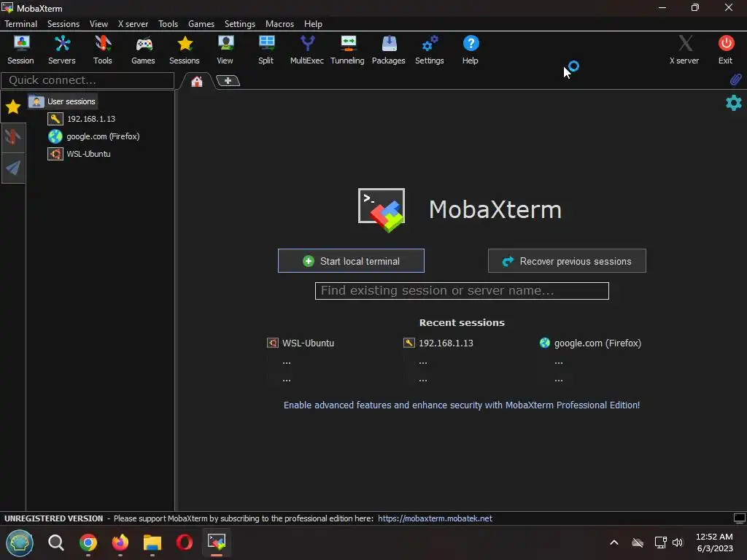Viewport: 747px width, 560px height.
Task: Open the Settings gears toolbar icon
Action: coord(429,50)
